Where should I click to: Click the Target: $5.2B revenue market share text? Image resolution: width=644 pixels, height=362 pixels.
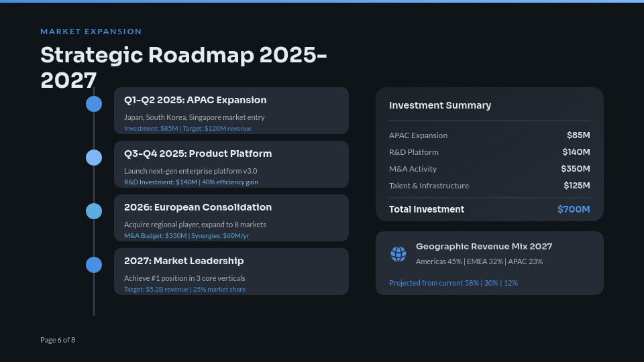184,289
